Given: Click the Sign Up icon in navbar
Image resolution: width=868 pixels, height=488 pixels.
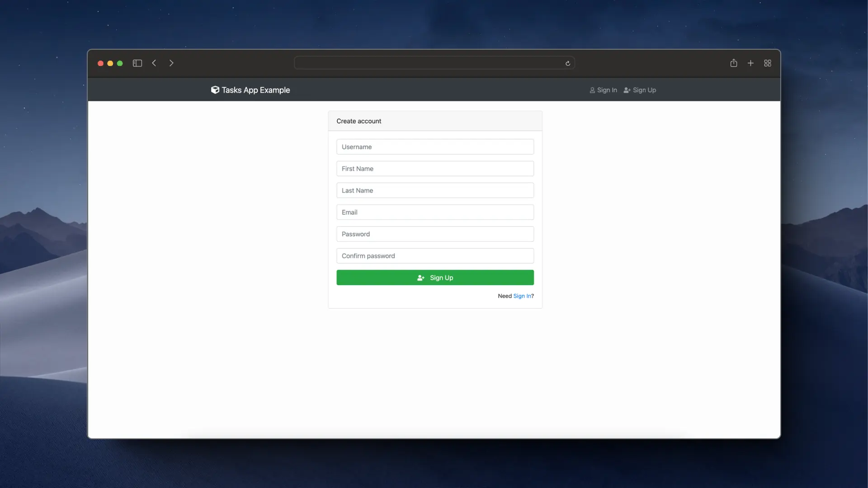Looking at the screenshot, I should coord(627,89).
